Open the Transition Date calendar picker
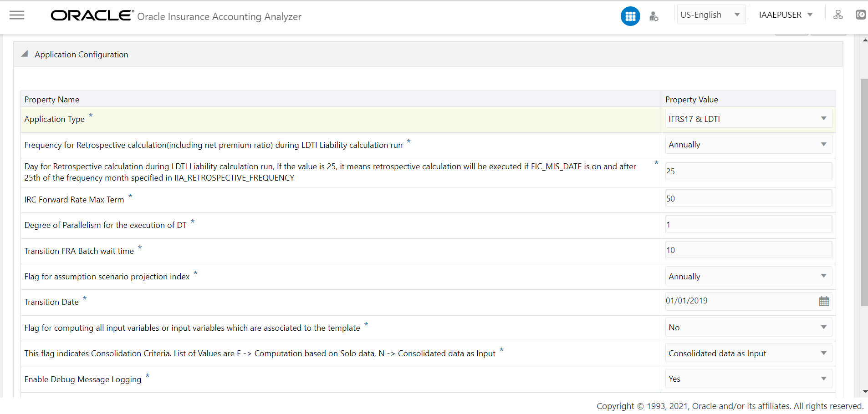 click(824, 301)
